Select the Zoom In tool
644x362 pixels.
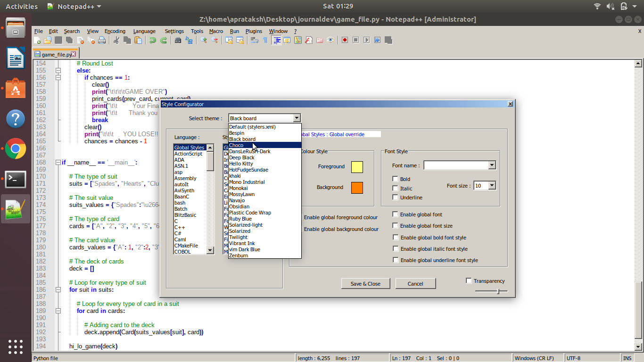click(x=204, y=40)
